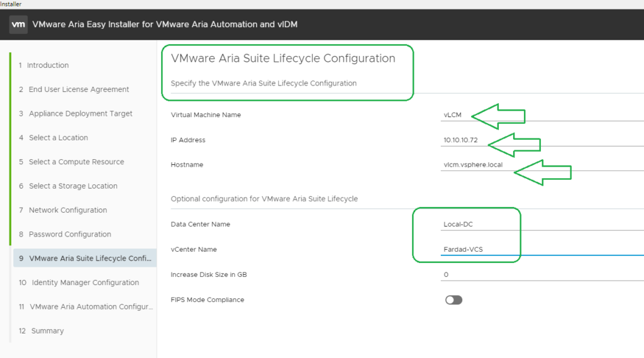Click the vCenter Name field
The width and height of the screenshot is (644, 358).
point(542,250)
